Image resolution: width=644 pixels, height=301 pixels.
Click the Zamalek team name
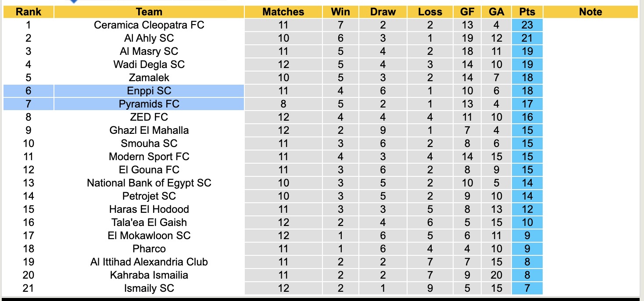tap(149, 78)
